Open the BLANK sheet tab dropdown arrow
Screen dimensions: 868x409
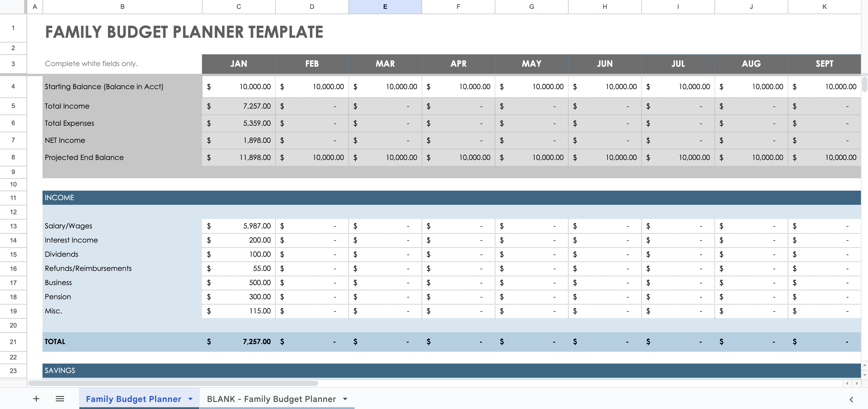[x=345, y=399]
